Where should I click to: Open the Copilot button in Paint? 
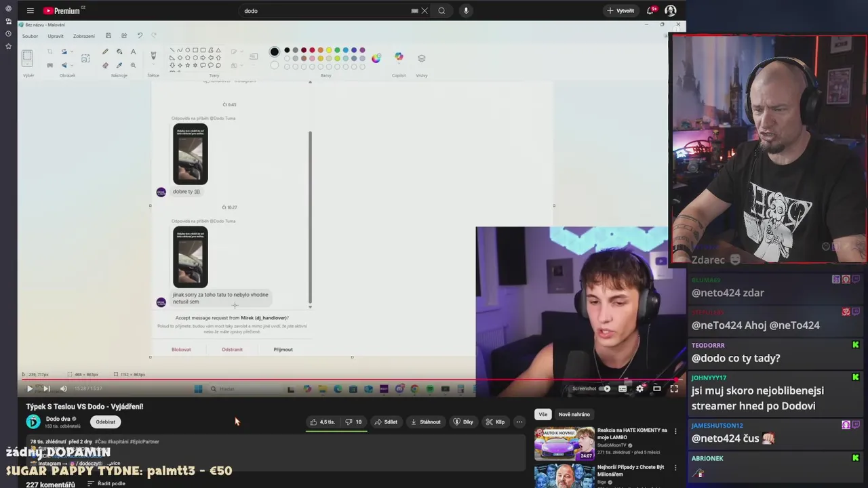[399, 58]
